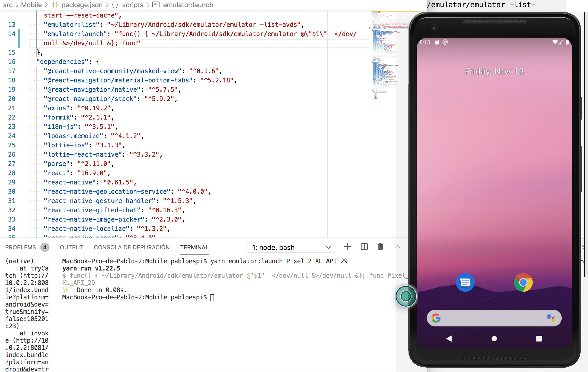Switch to the OUTPUT tab
588x372 pixels.
tap(71, 247)
